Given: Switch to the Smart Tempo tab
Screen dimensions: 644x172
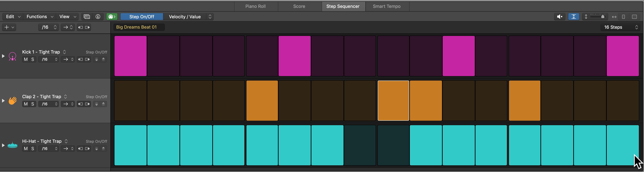Looking at the screenshot, I should pos(387,6).
